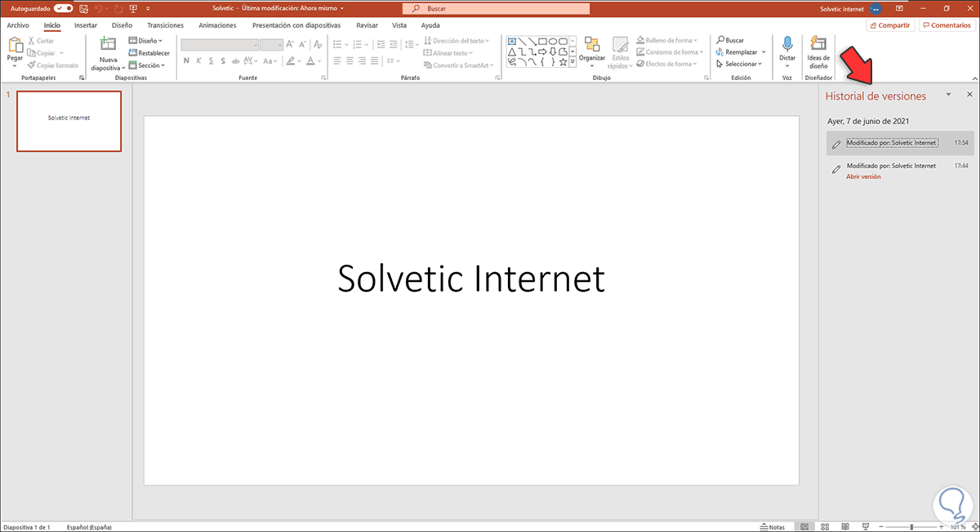
Task: Select the star shape in gallery
Action: pyautogui.click(x=563, y=61)
